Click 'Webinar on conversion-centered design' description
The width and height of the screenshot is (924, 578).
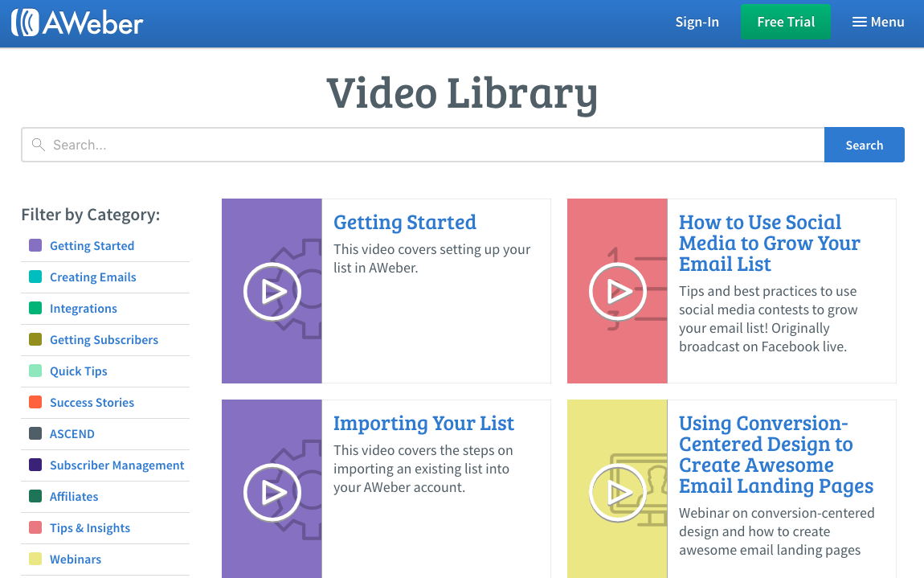coord(777,531)
